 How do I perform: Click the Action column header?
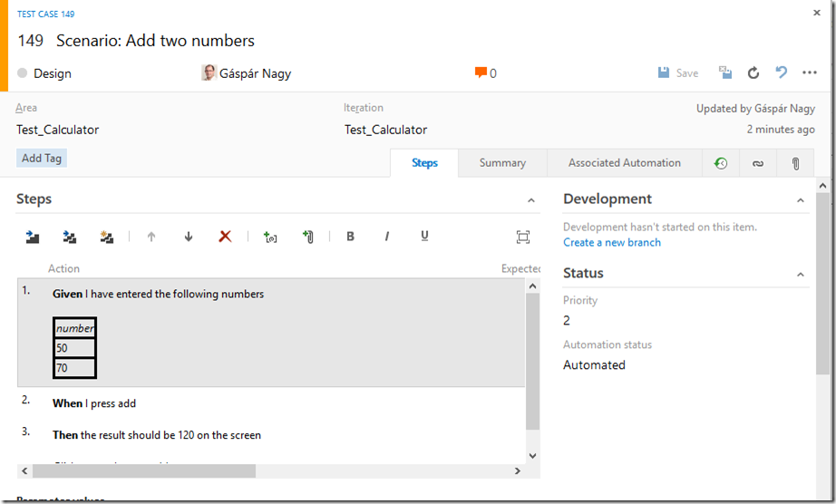pyautogui.click(x=64, y=268)
